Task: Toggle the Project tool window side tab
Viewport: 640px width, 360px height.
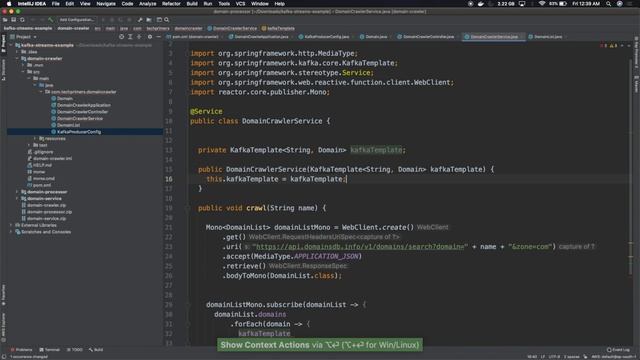Action: click(x=3, y=43)
